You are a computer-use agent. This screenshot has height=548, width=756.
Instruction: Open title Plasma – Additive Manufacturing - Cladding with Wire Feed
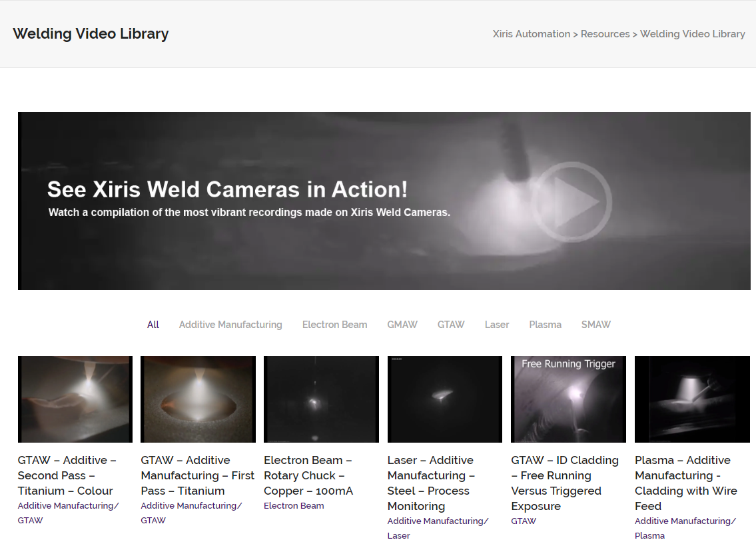coord(686,483)
